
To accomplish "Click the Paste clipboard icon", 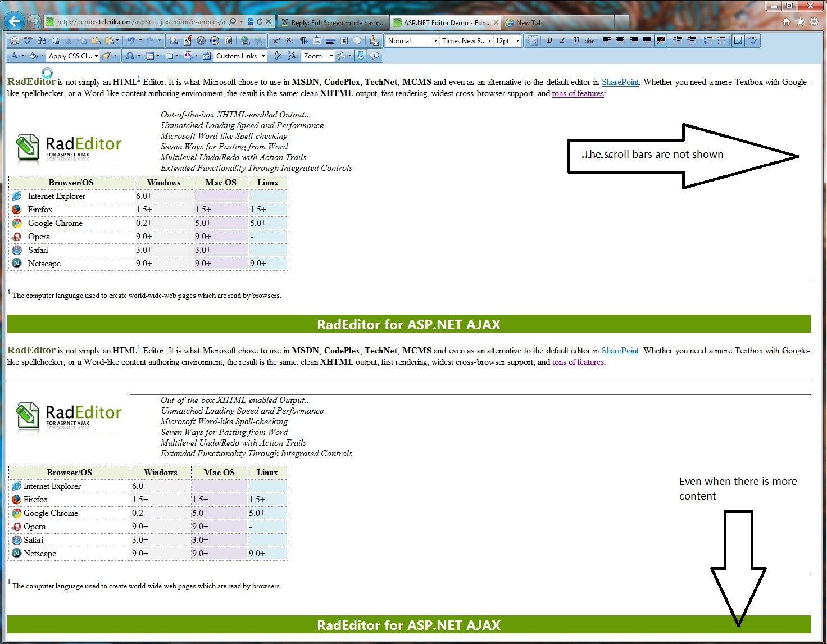I will coord(96,40).
